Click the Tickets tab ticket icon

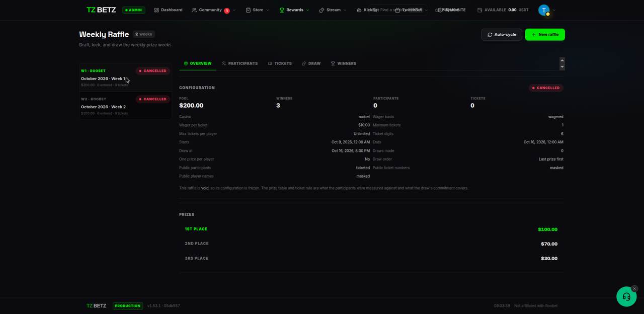[x=270, y=63]
